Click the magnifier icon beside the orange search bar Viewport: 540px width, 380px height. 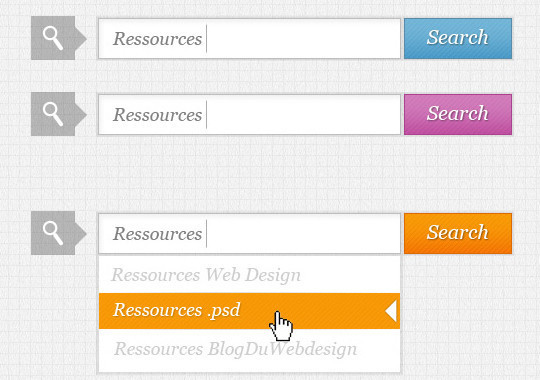[x=53, y=233]
